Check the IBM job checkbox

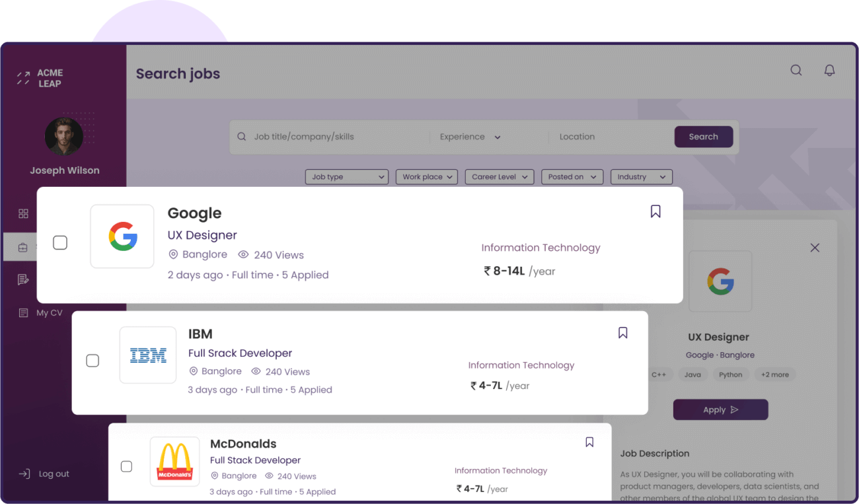coord(93,361)
